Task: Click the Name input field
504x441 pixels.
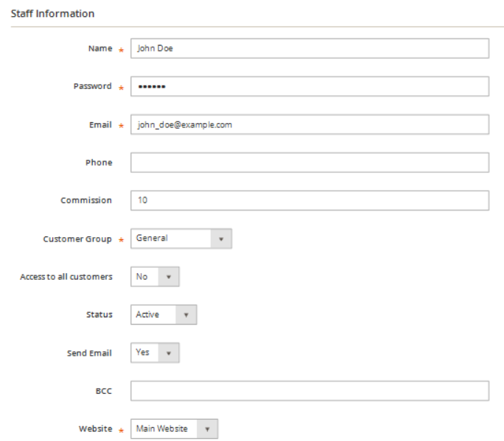Action: coord(309,49)
